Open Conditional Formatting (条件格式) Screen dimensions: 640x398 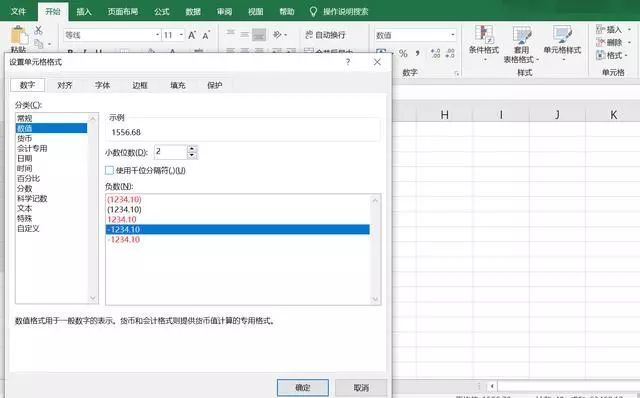(484, 43)
